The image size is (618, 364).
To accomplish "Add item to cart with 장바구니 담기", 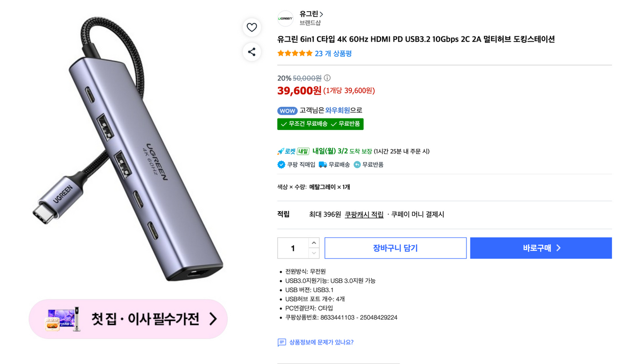I will coord(395,248).
